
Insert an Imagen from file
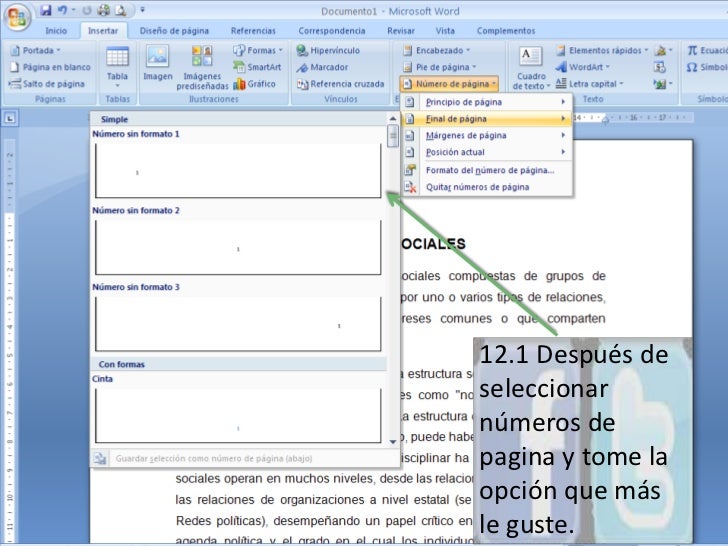(157, 64)
